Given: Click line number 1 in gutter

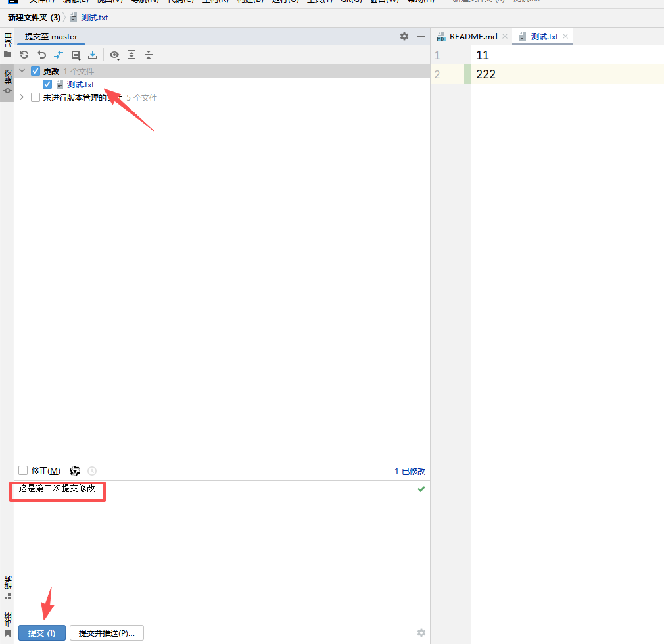Looking at the screenshot, I should coord(437,55).
